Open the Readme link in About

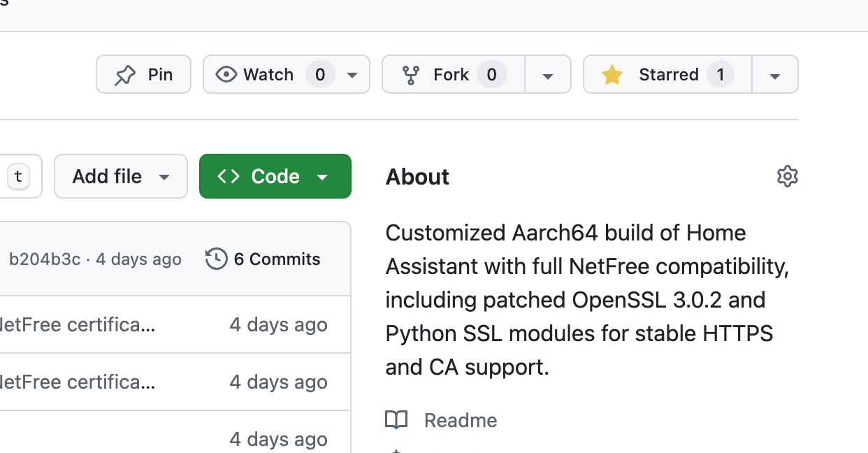(x=461, y=420)
